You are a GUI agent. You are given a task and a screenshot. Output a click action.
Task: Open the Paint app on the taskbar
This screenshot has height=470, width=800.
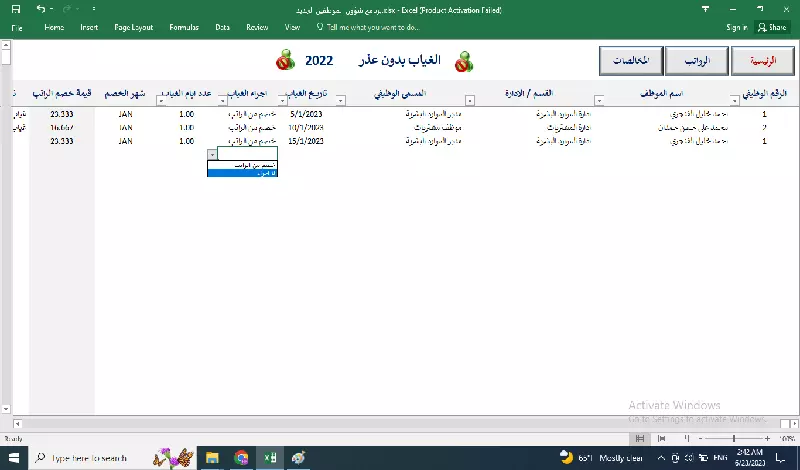click(x=298, y=458)
